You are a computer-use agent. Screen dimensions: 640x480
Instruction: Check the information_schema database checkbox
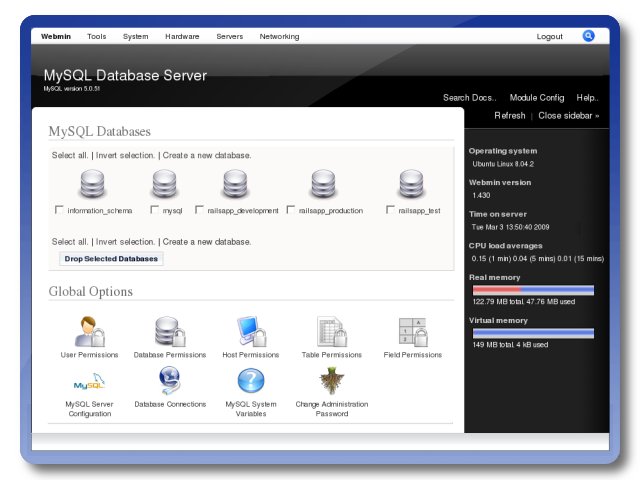[59, 210]
